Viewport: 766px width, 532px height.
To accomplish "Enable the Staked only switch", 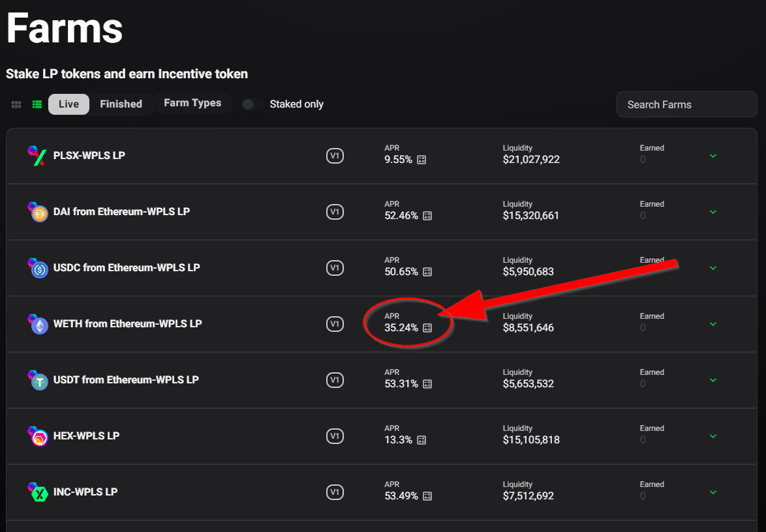I will tap(253, 104).
